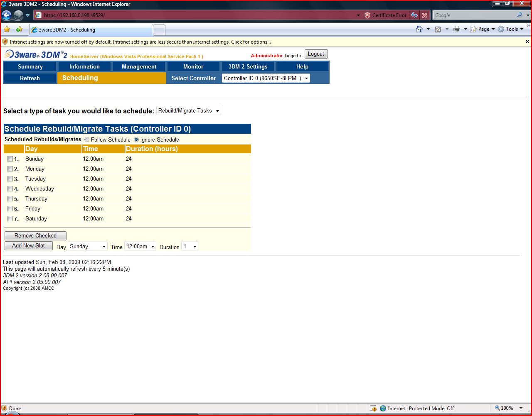The height and width of the screenshot is (416, 532).
Task: Click the Remove Checked button
Action: click(x=35, y=235)
